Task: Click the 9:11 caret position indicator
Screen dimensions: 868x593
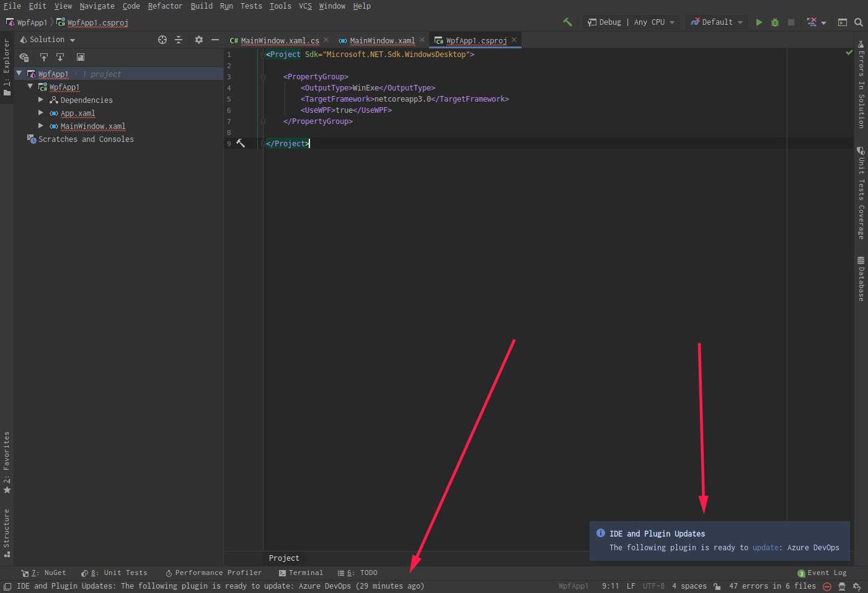Action: pyautogui.click(x=610, y=586)
